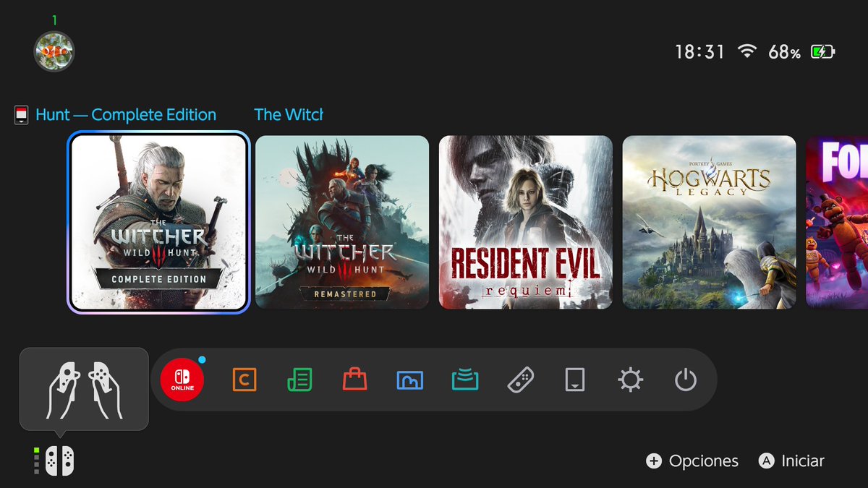Viewport: 868px width, 488px height.
Task: Click the game card icon beside title
Action: point(22,115)
